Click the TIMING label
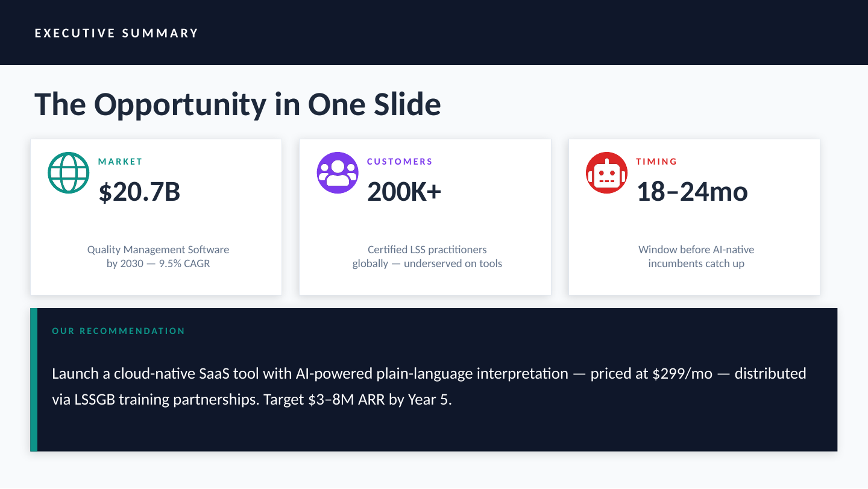Screen dimensions: 868x489 click(656, 162)
